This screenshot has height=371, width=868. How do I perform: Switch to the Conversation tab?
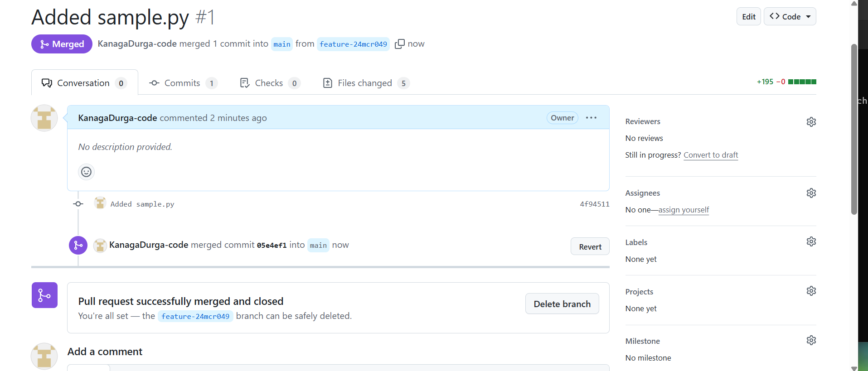coord(84,83)
